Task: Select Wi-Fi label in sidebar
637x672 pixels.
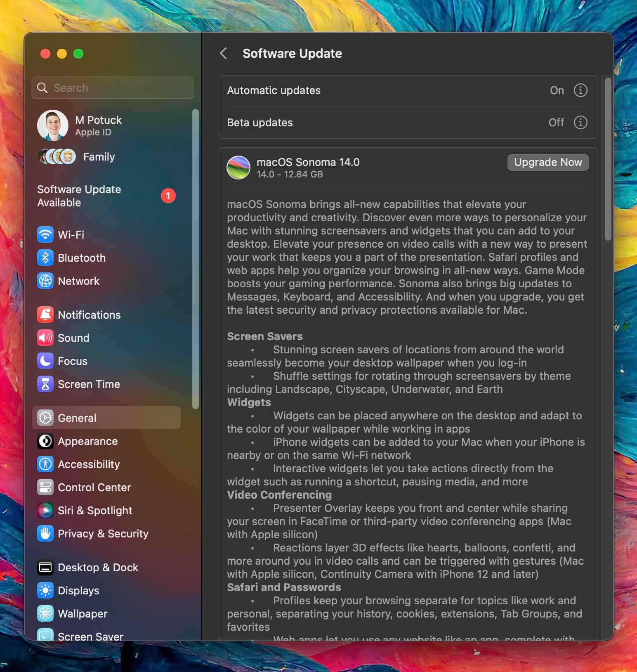Action: (71, 234)
